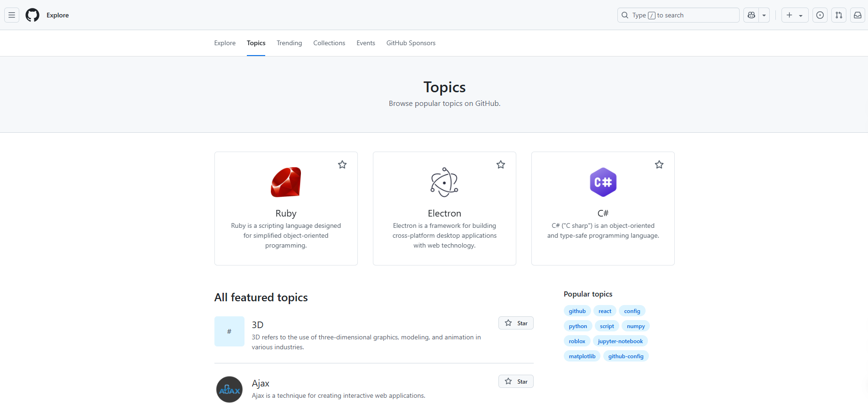
Task: Open the numpy popular topic tag
Action: [636, 326]
